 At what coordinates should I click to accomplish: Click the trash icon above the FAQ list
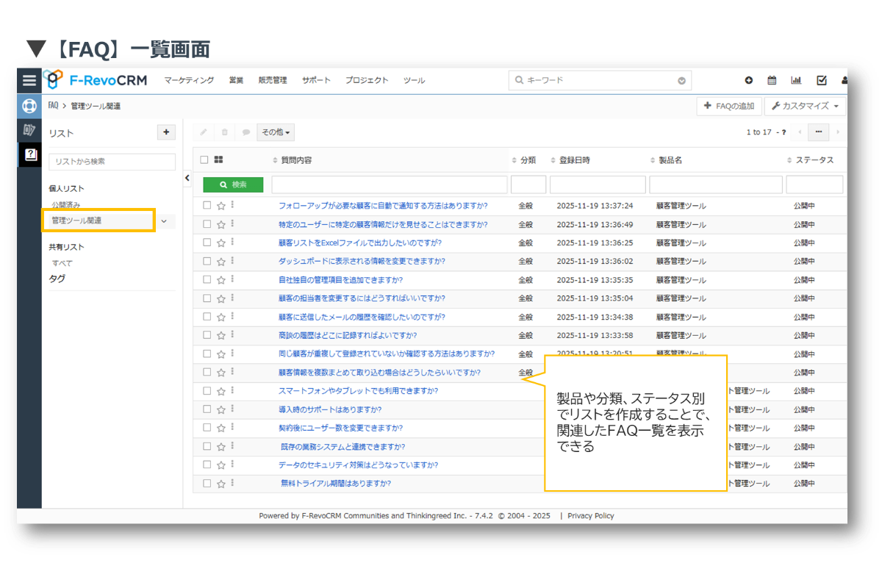(x=223, y=132)
